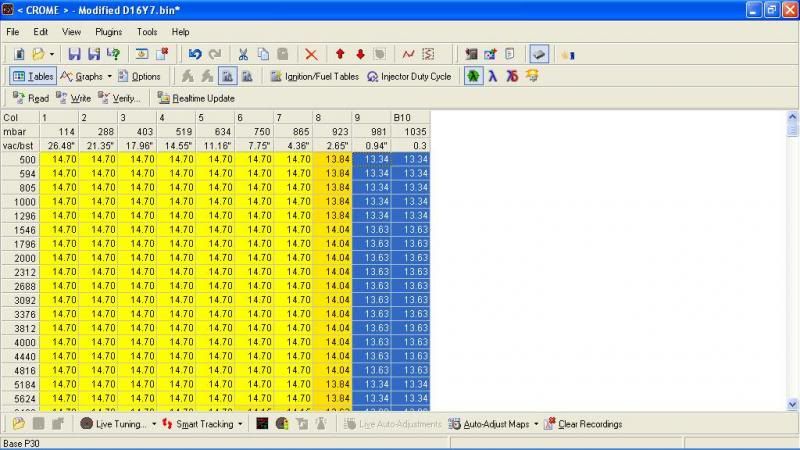Image resolution: width=800 pixels, height=450 pixels.
Task: Click the red X delete icon
Action: click(311, 54)
